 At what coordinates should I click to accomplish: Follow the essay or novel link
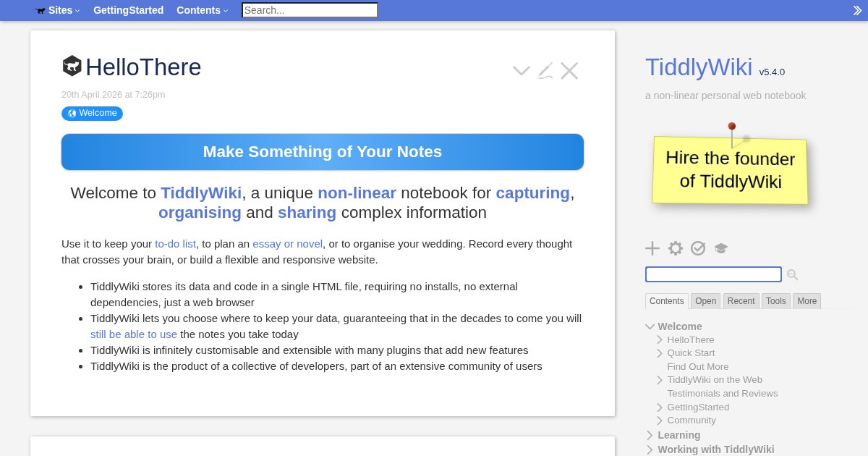pos(288,244)
